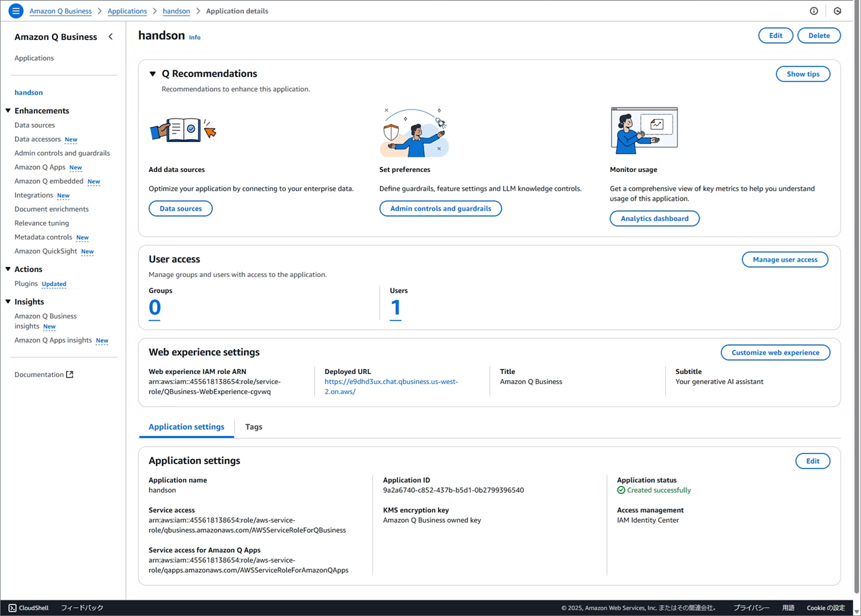The height and width of the screenshot is (616, 861).
Task: Open the Analytics dashboard button
Action: 655,218
